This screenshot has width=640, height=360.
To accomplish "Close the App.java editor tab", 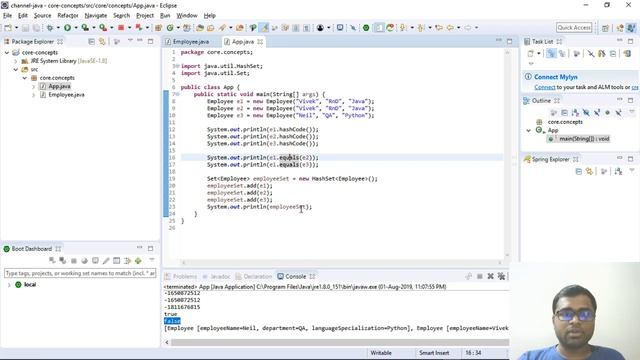I will (260, 42).
